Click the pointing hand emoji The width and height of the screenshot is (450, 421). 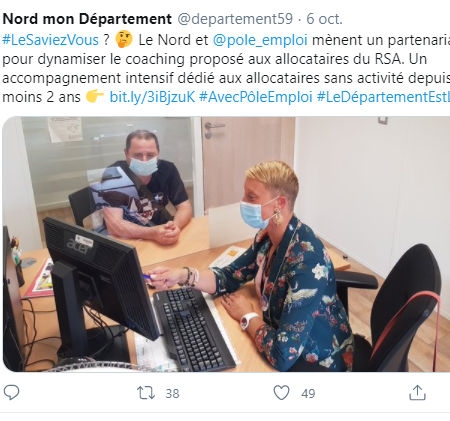click(x=95, y=97)
